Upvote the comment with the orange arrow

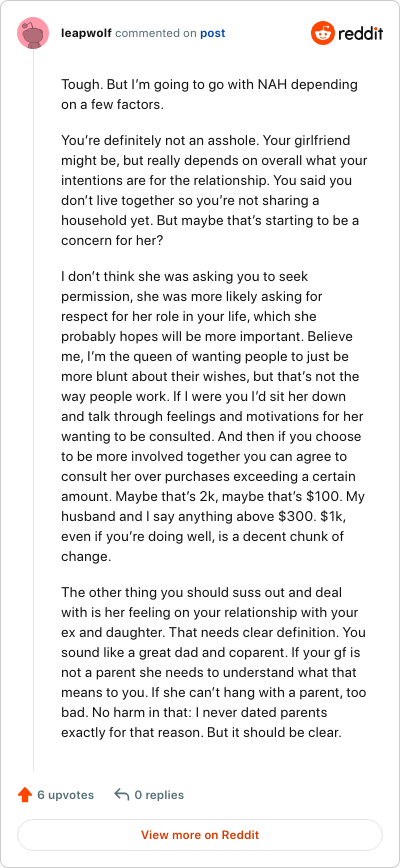coord(25,795)
